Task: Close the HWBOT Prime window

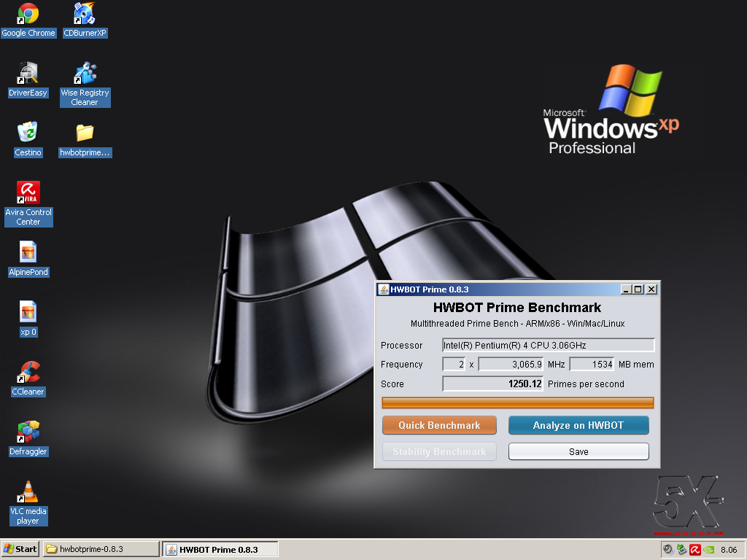Action: coord(651,289)
